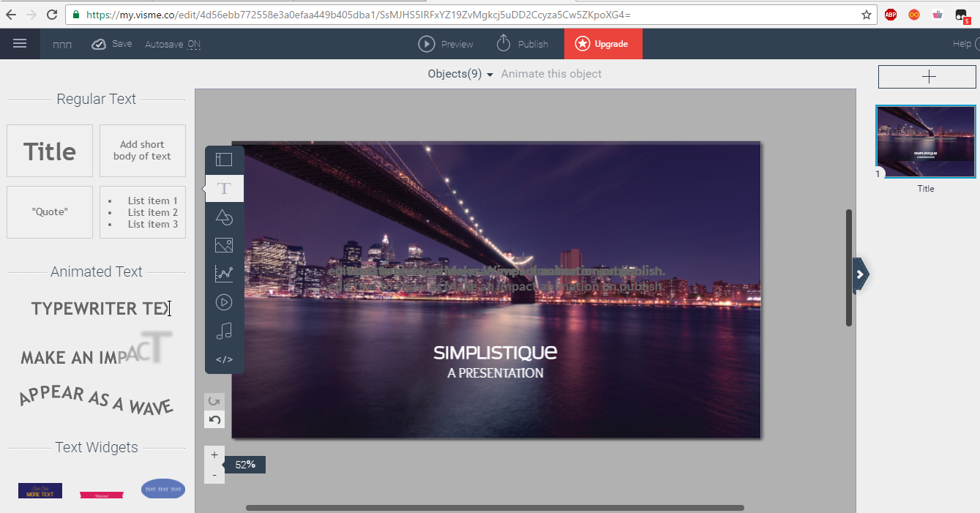The image size is (980, 513).
Task: Click the 52% zoom level label
Action: (245, 465)
